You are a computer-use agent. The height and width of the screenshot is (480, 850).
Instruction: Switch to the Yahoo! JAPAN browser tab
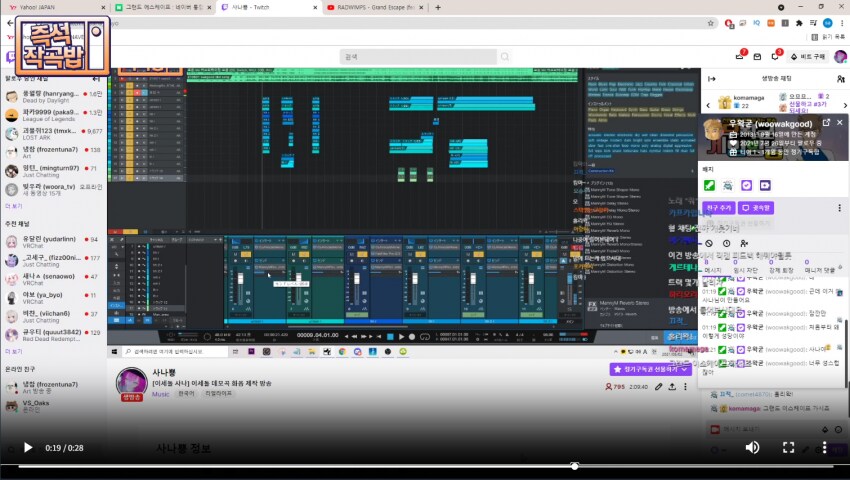coord(54,8)
